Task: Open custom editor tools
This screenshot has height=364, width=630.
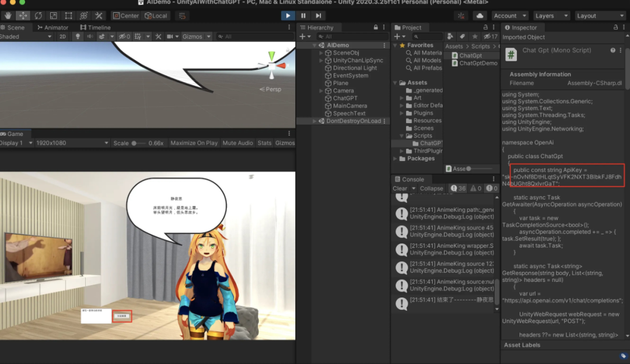Action: point(99,16)
